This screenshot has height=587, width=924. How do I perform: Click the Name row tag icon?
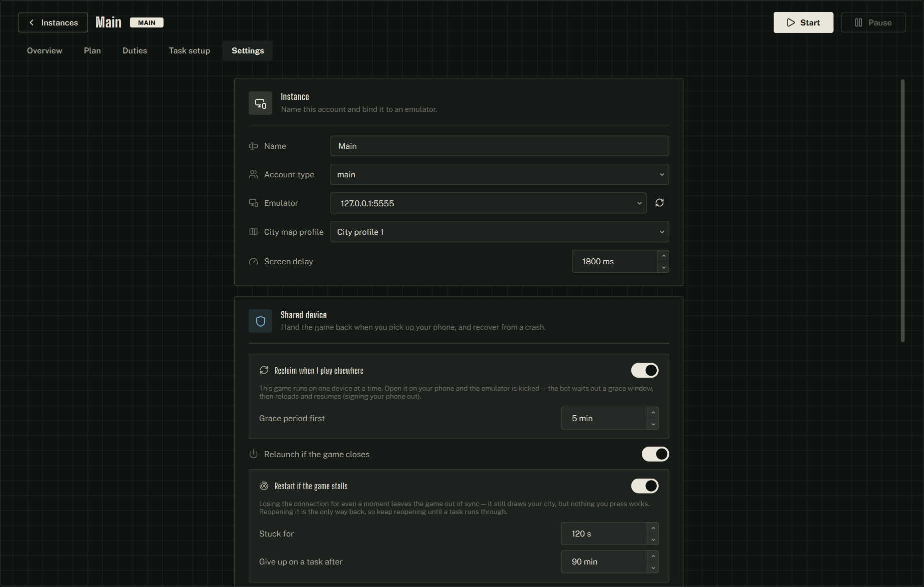(x=253, y=146)
